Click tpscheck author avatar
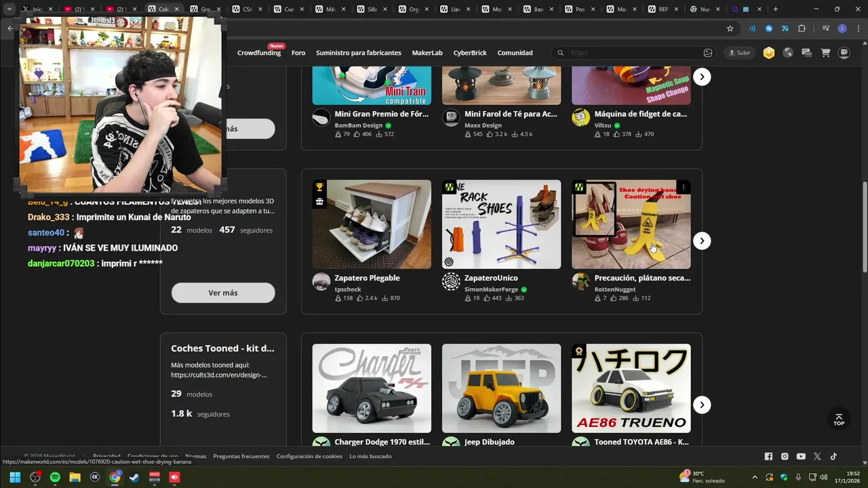Viewport: 868px width, 488px height. point(321,281)
